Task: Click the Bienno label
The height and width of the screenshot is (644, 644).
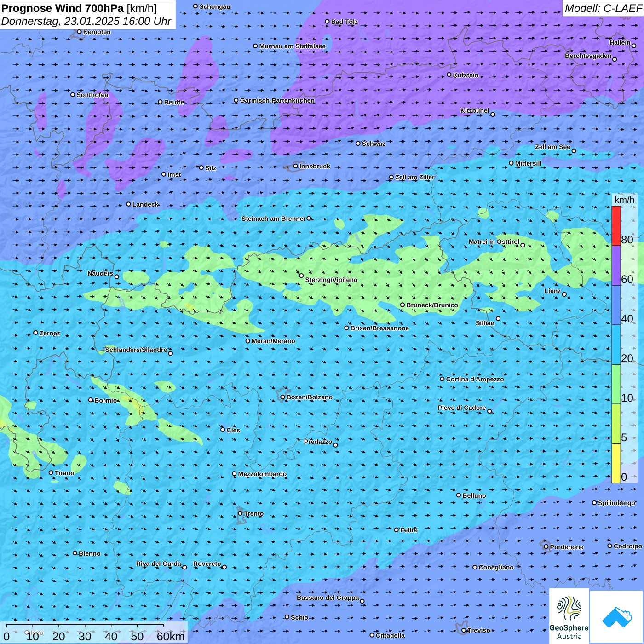Action: (x=90, y=553)
